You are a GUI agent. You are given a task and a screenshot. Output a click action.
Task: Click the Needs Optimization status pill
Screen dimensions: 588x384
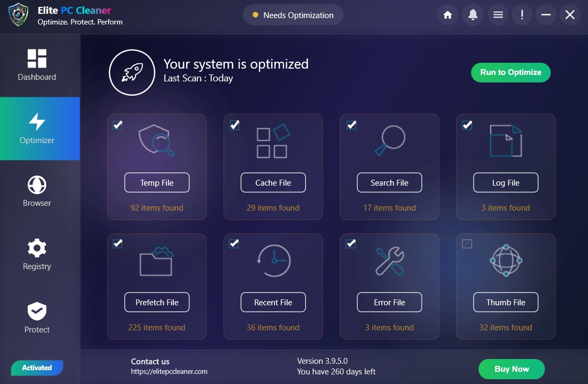(293, 15)
